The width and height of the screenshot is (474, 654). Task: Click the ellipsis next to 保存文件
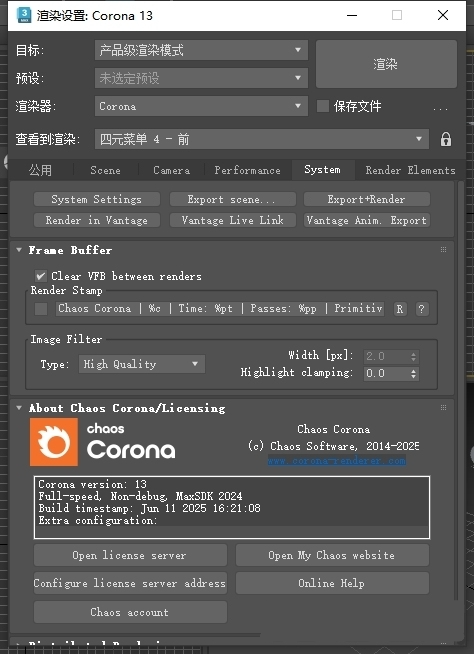(x=440, y=109)
